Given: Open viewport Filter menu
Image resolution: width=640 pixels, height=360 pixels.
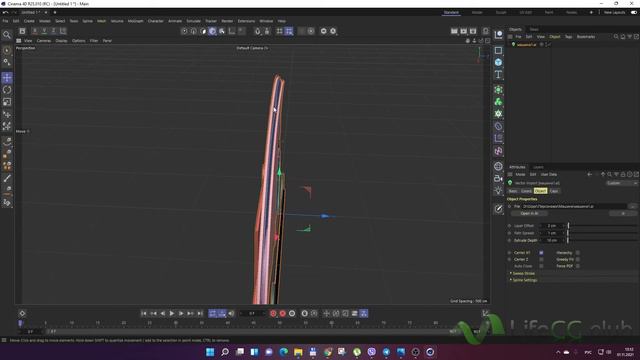Looking at the screenshot, I should 94,41.
